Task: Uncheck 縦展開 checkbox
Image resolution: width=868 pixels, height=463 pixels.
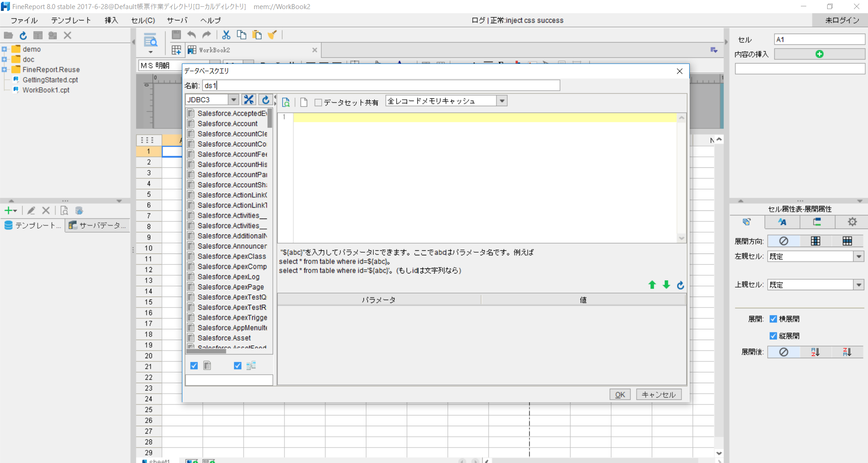Action: coord(774,336)
